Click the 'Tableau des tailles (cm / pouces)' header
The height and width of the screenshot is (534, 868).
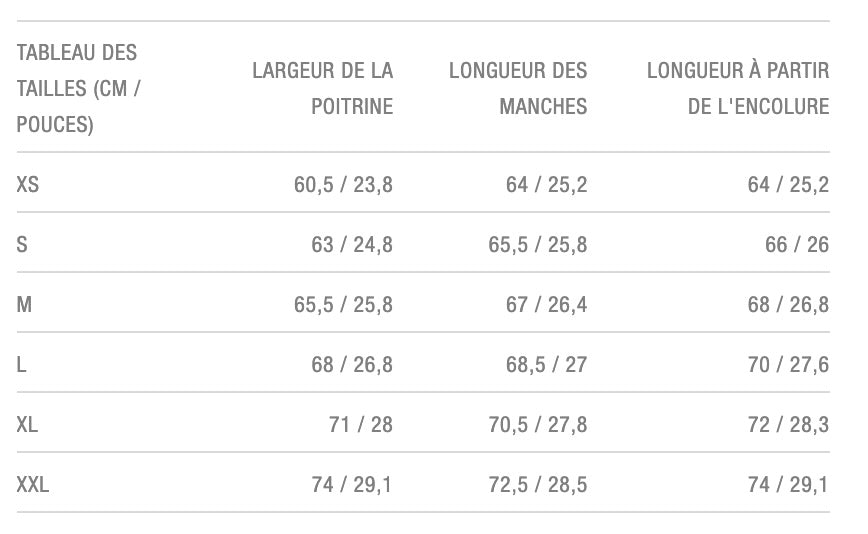(78, 88)
